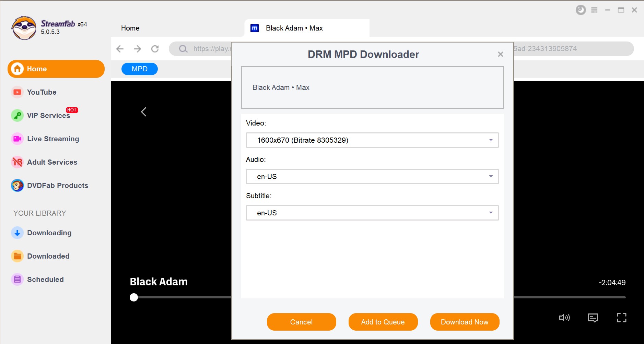Mute the video volume

tap(564, 318)
